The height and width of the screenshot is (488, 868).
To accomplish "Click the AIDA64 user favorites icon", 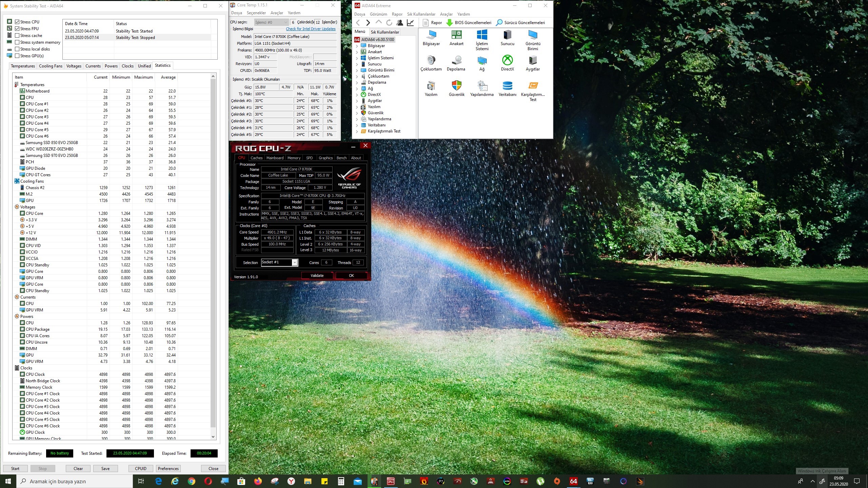I will pos(400,23).
